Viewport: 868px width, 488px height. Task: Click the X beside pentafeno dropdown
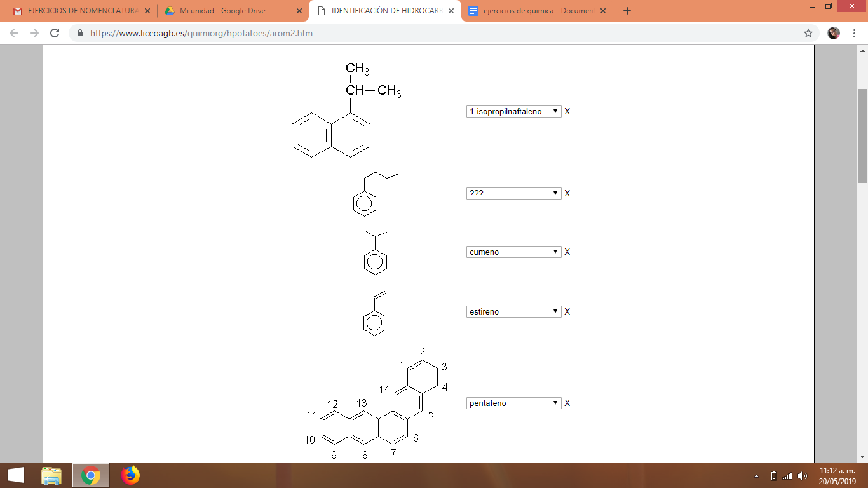567,403
